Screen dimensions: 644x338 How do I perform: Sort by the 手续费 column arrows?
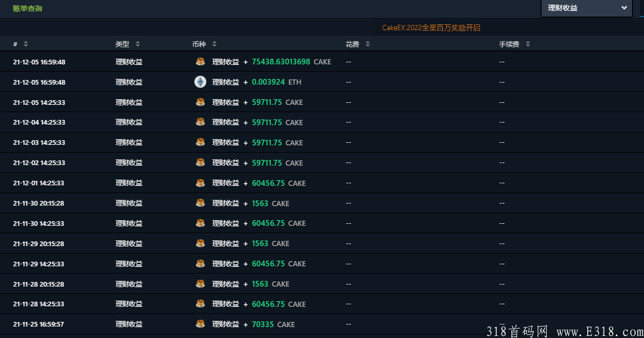pos(528,44)
